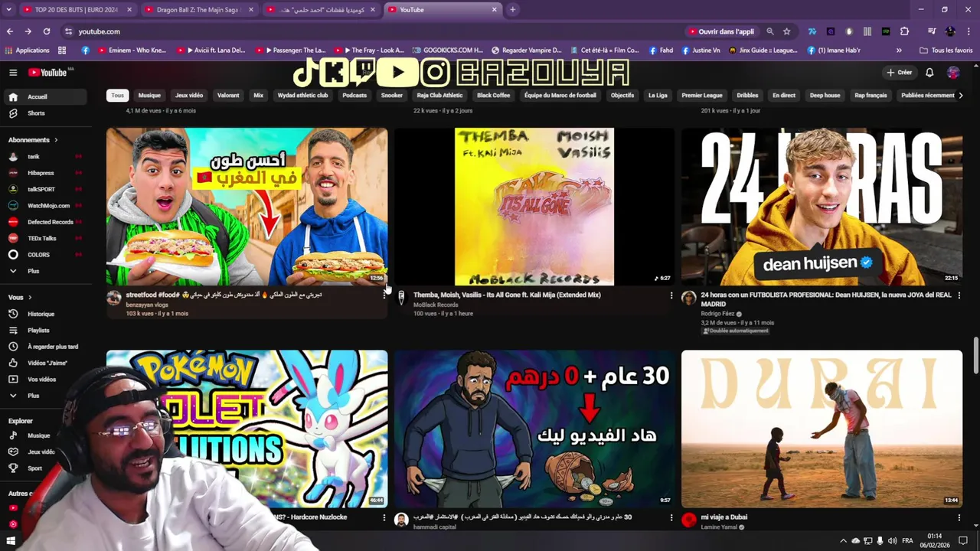Click the site info icon in the address bar
Image resolution: width=980 pixels, height=551 pixels.
pos(69,31)
